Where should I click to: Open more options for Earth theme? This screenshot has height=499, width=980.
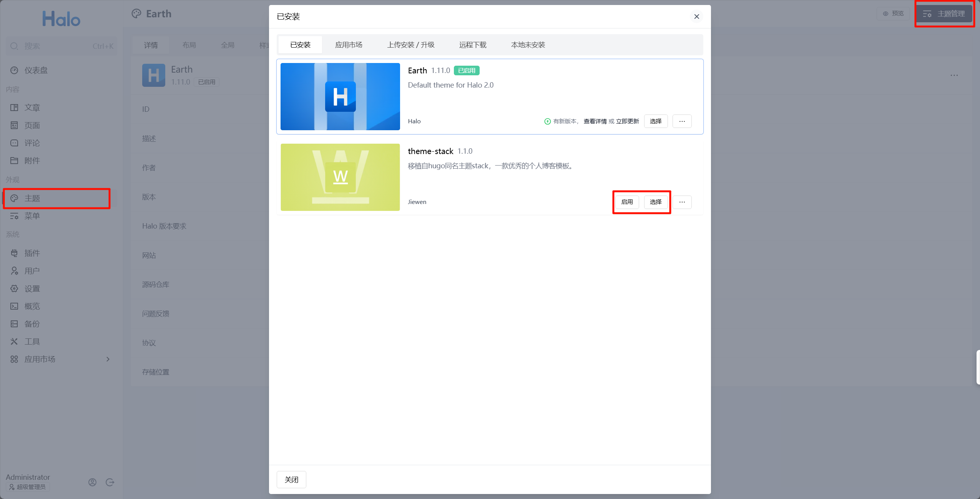point(682,121)
